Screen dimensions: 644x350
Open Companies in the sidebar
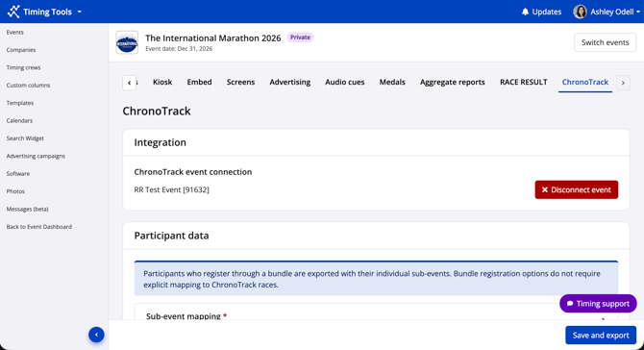coord(21,50)
